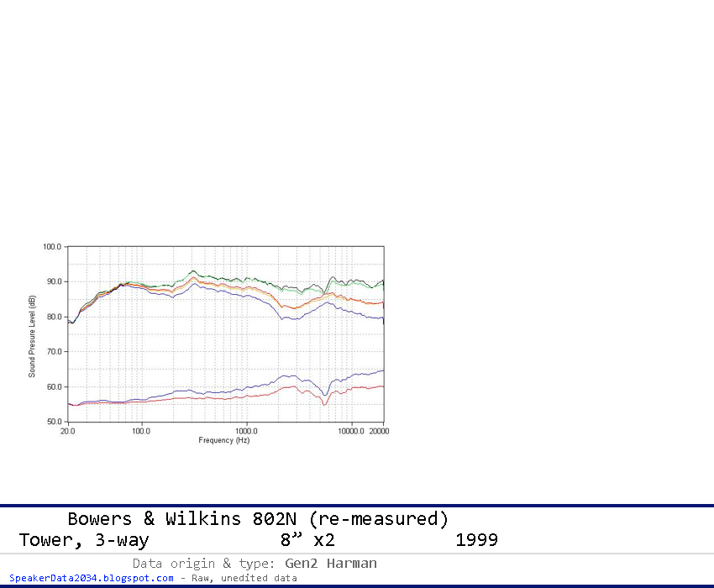Click the 20.0 Hz frequency label
Image resolution: width=714 pixels, height=588 pixels.
tap(67, 429)
